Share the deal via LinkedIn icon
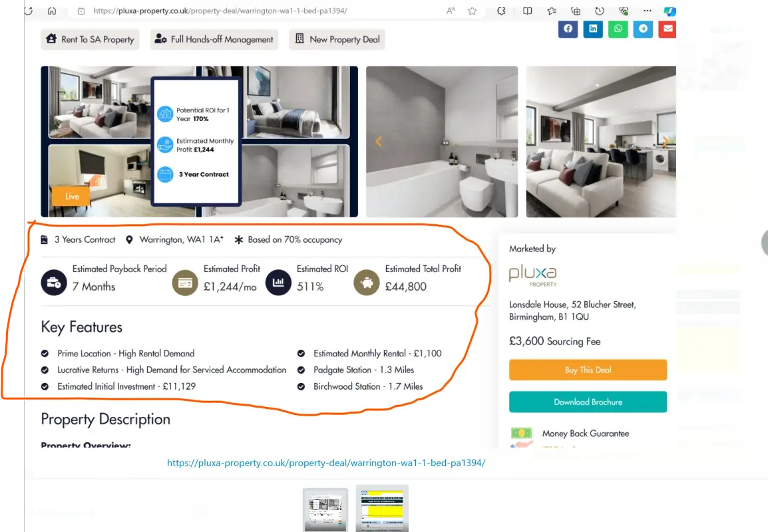768x532 pixels. (593, 29)
